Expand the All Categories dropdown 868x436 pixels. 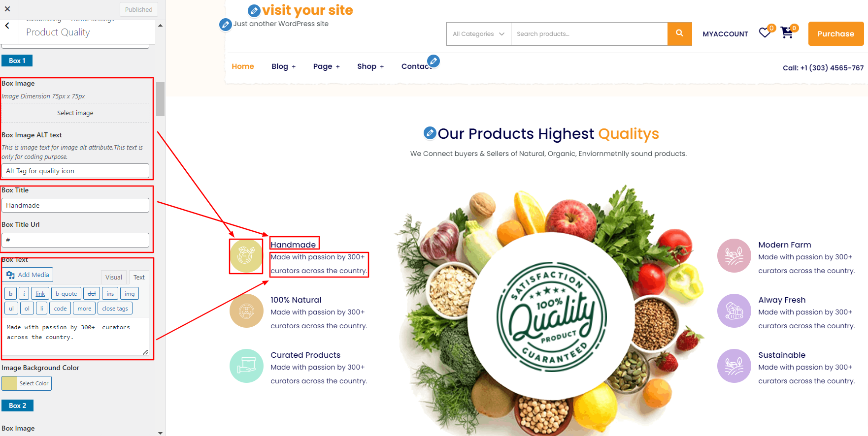479,34
